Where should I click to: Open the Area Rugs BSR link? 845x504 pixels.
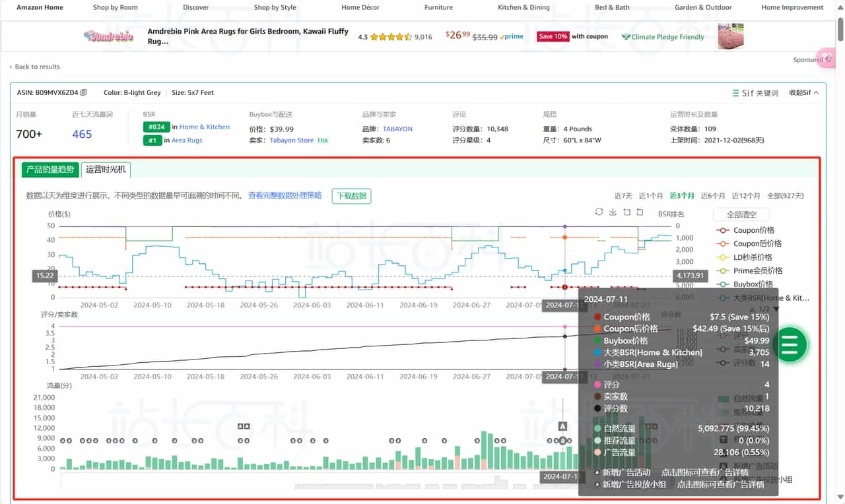click(187, 140)
